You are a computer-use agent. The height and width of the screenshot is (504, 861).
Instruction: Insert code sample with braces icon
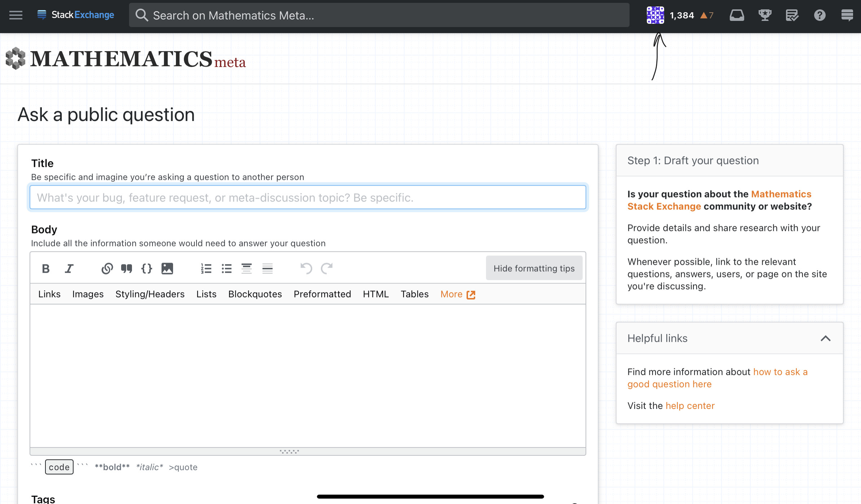coord(147,268)
